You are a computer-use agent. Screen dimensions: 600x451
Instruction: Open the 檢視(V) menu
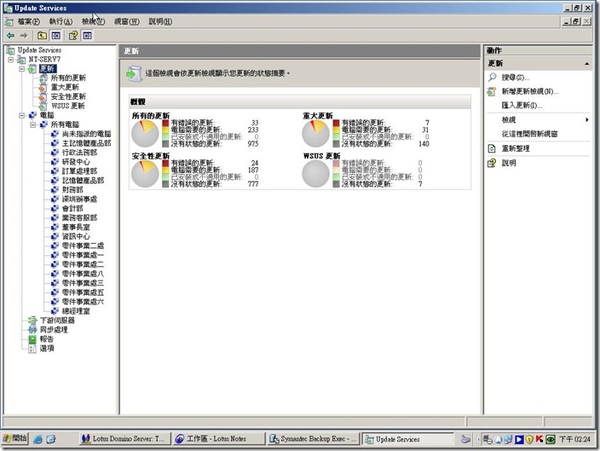tap(93, 22)
